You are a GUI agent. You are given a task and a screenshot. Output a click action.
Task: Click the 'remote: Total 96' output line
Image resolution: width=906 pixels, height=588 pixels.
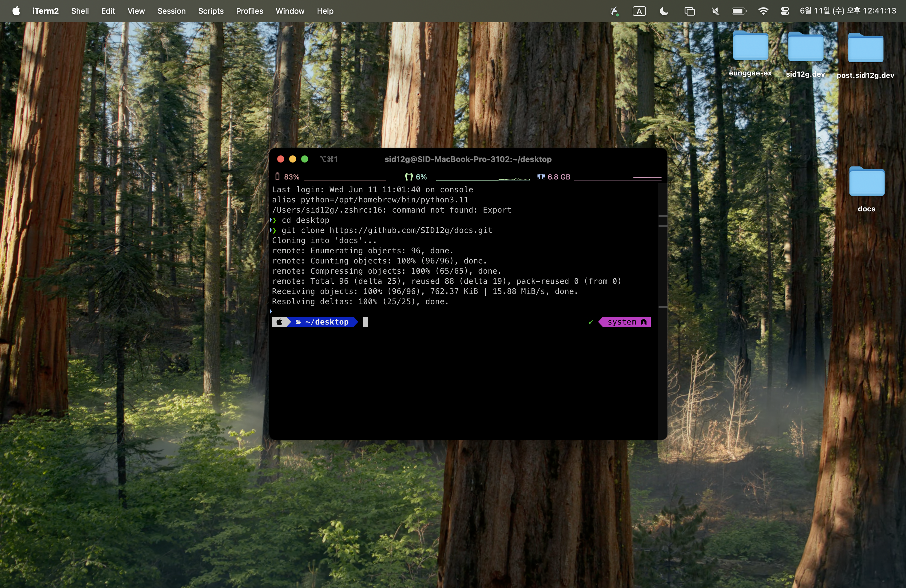tap(446, 281)
